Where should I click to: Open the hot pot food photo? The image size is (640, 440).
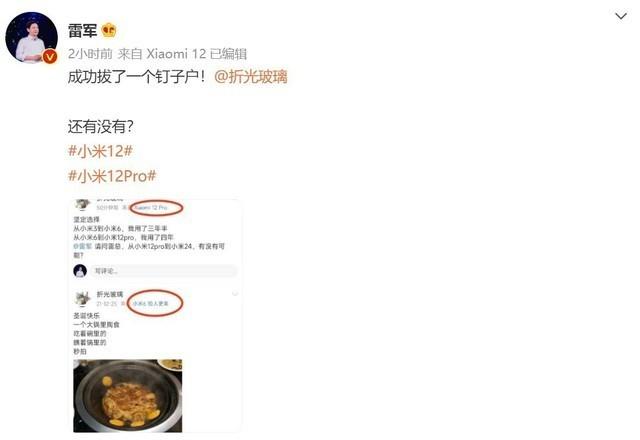(128, 396)
